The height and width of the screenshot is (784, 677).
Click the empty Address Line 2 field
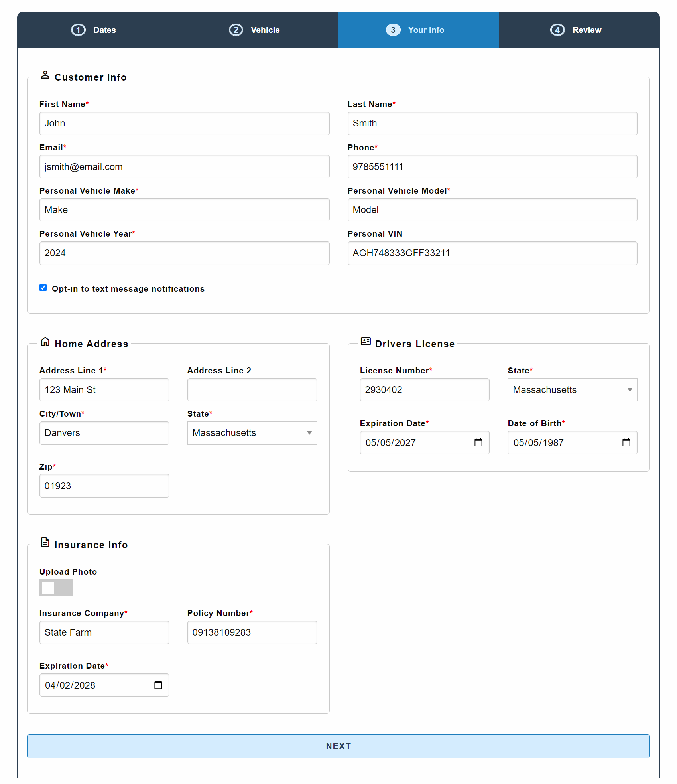(252, 390)
